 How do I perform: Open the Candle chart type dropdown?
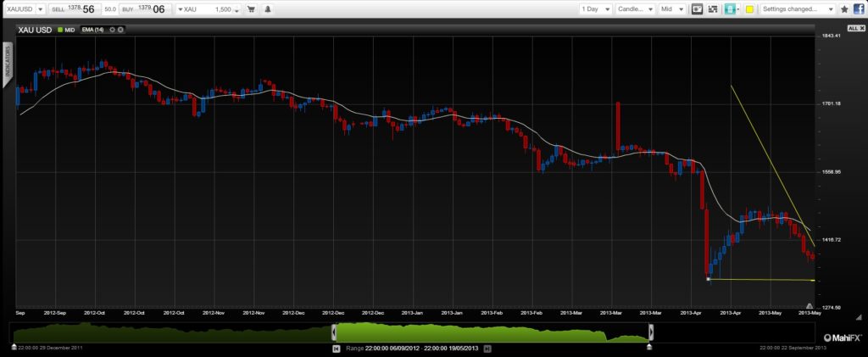tap(636, 8)
